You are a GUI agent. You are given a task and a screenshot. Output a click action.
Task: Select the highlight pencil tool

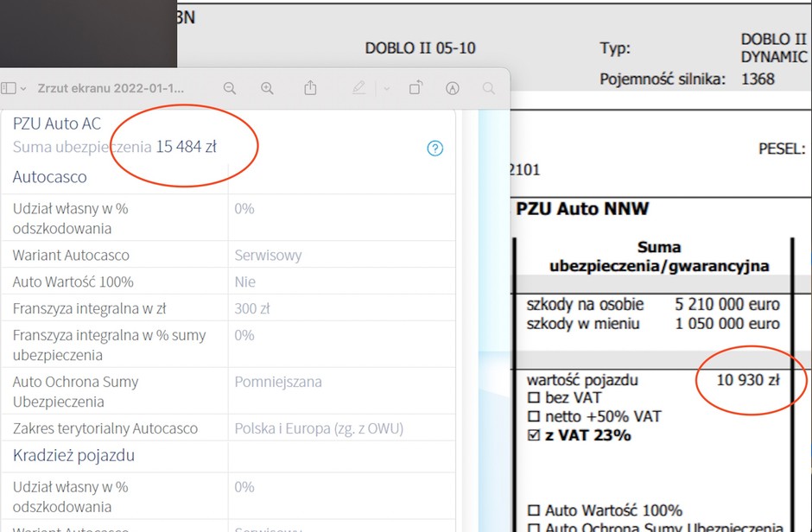(358, 87)
